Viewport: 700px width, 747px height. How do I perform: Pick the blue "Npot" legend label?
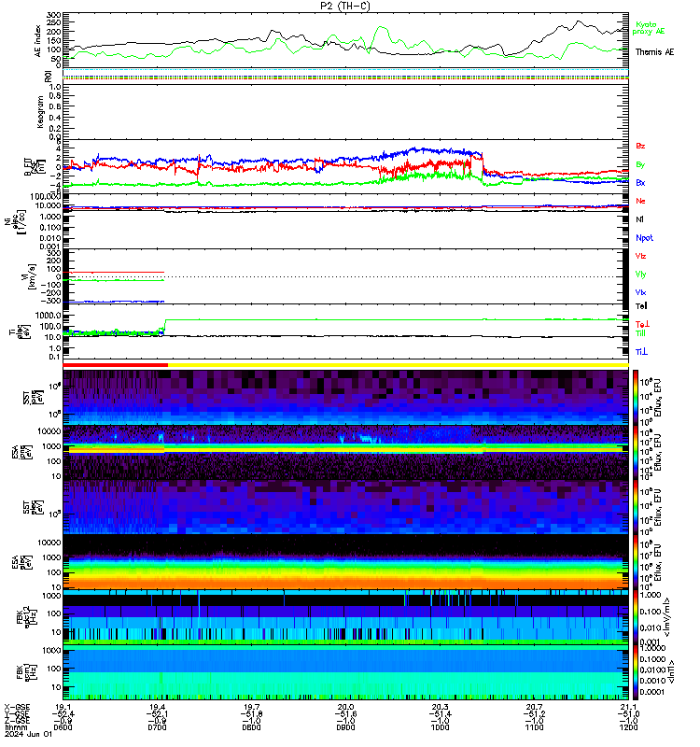click(644, 238)
